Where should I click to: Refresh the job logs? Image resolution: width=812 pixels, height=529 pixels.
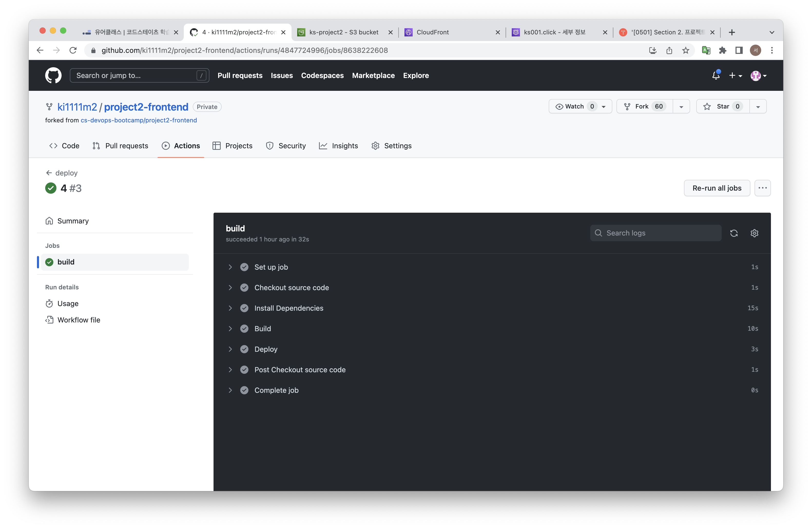(x=733, y=233)
